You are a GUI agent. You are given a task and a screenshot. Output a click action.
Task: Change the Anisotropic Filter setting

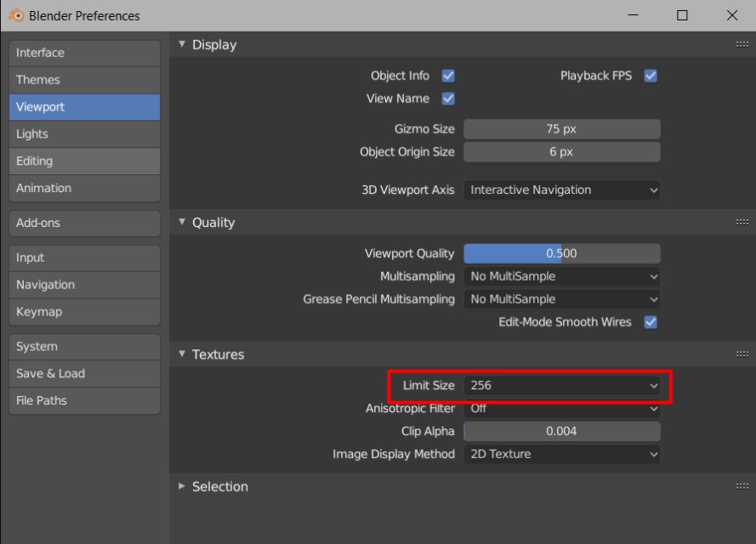point(561,408)
